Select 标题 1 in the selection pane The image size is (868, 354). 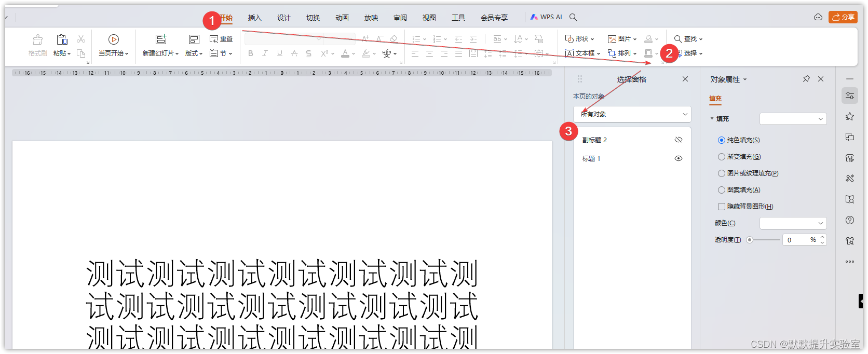pyautogui.click(x=591, y=158)
